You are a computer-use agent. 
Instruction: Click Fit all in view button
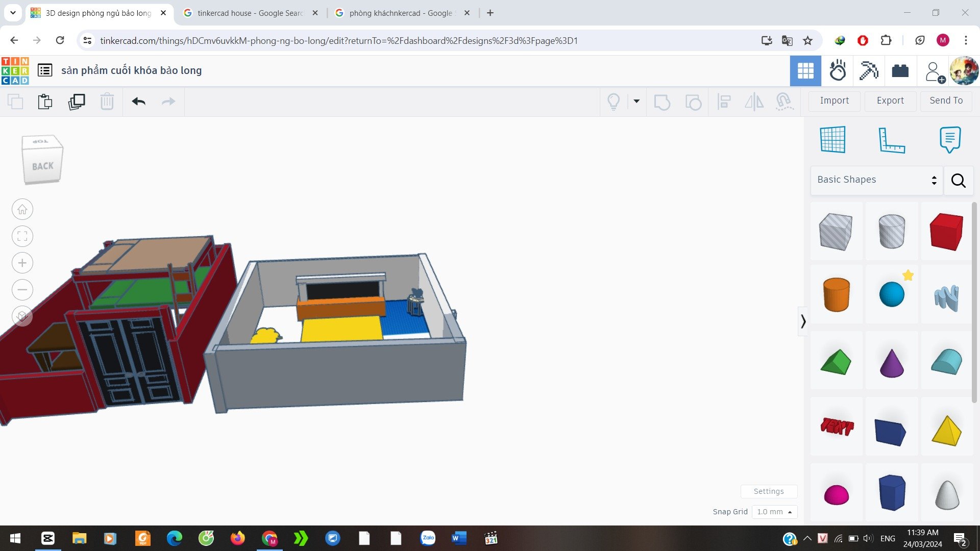click(22, 236)
